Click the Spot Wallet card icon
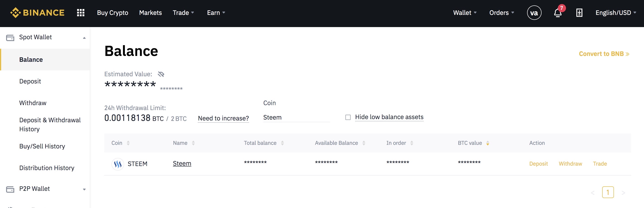This screenshot has width=644, height=208. click(10, 38)
